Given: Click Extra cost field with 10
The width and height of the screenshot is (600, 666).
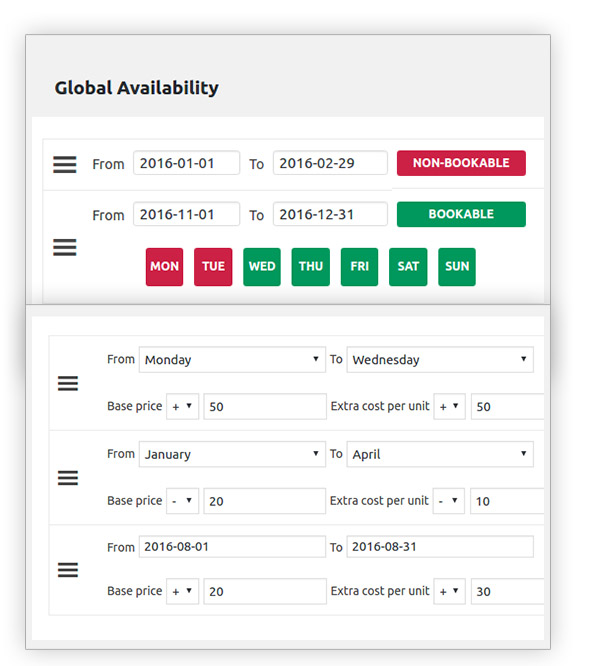Looking at the screenshot, I should point(507,501).
